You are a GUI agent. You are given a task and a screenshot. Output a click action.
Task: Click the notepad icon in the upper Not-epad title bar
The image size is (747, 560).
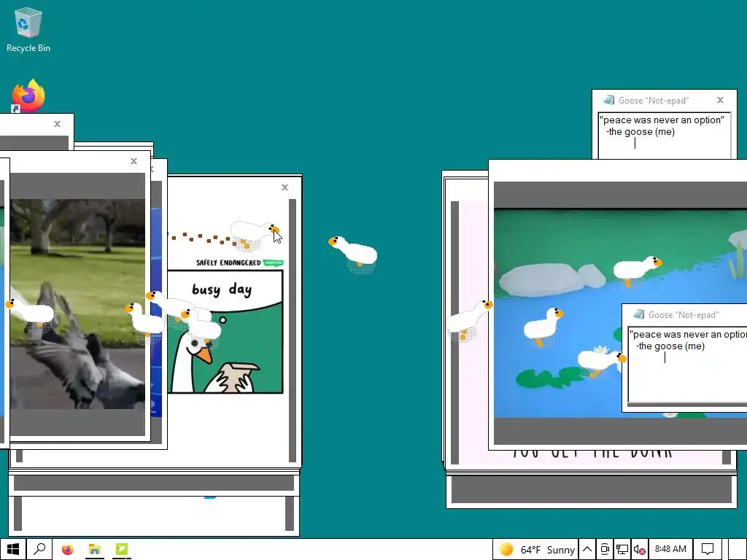pyautogui.click(x=608, y=100)
